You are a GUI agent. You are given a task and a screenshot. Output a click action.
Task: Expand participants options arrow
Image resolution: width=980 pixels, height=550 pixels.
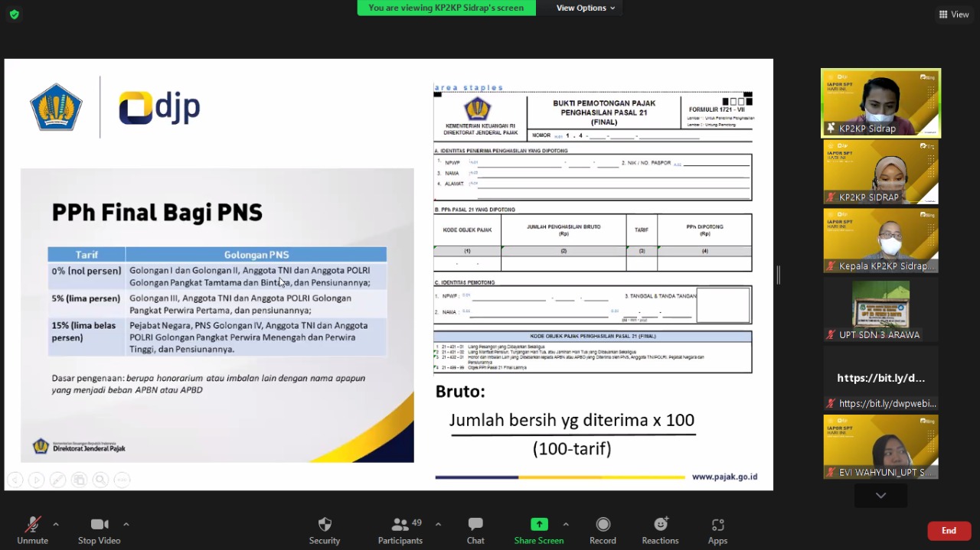tap(438, 524)
